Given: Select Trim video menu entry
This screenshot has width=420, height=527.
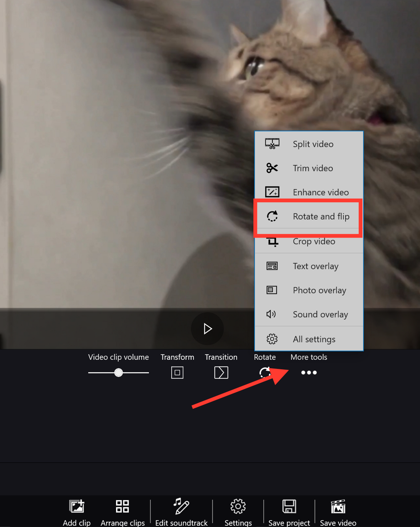Looking at the screenshot, I should coord(309,168).
